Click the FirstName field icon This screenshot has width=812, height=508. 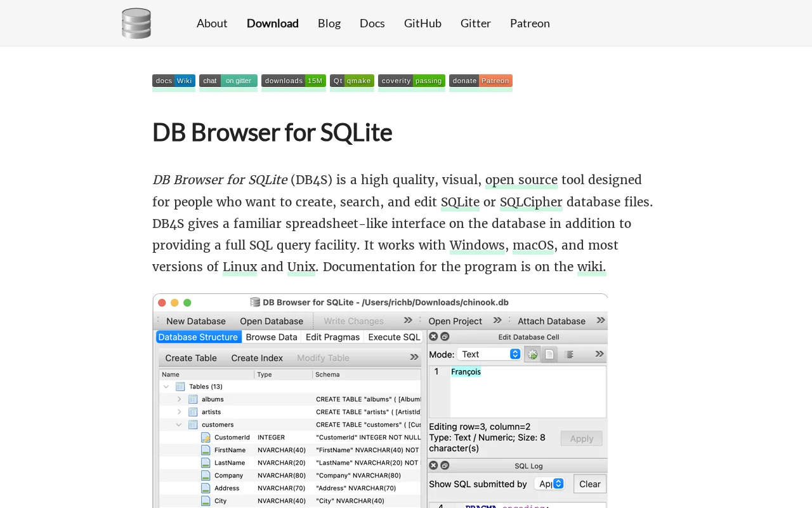pyautogui.click(x=206, y=450)
